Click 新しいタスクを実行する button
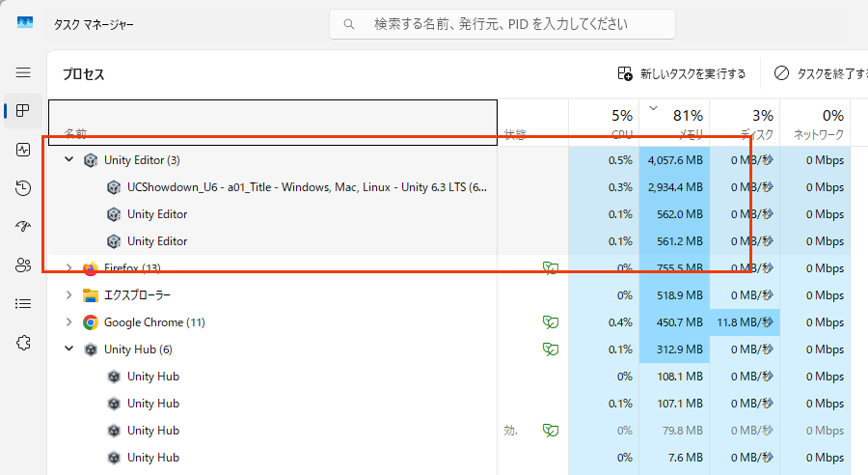 tap(682, 73)
